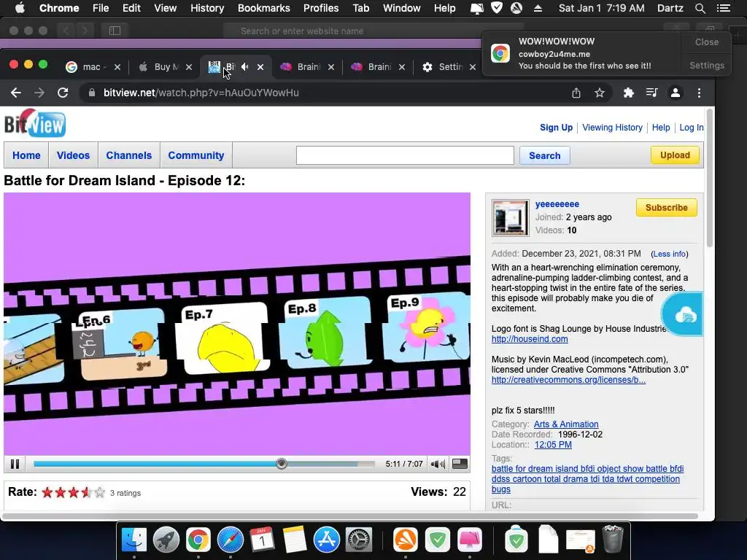Open Safari from the dock
Viewport: 747px width, 560px height.
tap(231, 540)
